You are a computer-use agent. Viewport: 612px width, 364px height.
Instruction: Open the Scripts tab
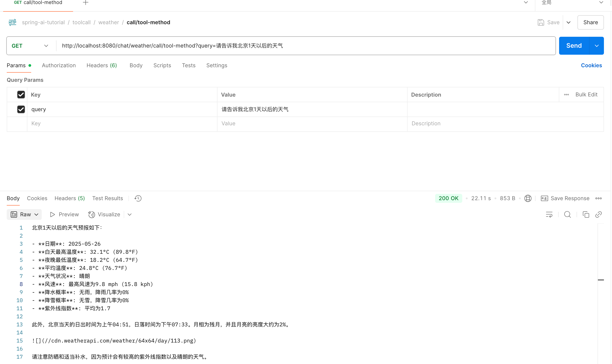tap(162, 65)
